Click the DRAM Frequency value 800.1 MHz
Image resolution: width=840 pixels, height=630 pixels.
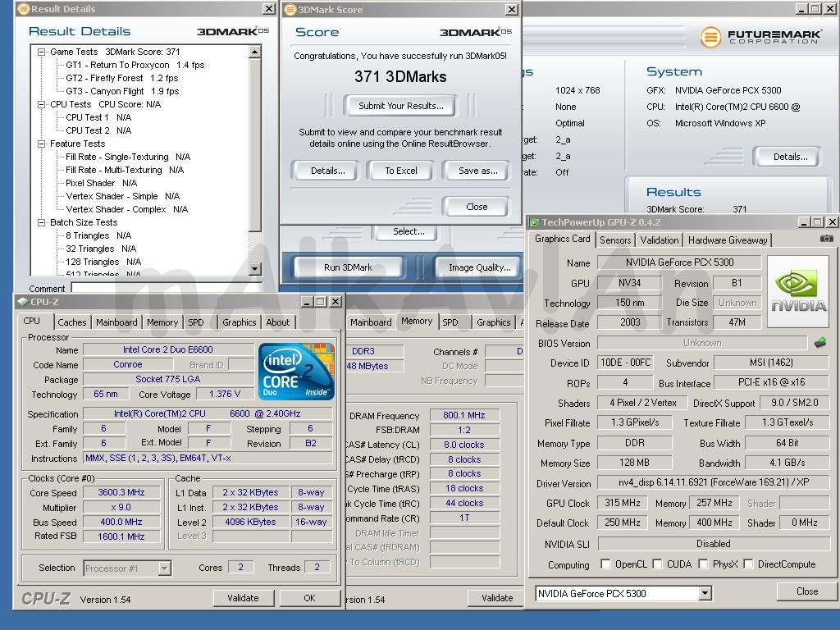pyautogui.click(x=464, y=415)
